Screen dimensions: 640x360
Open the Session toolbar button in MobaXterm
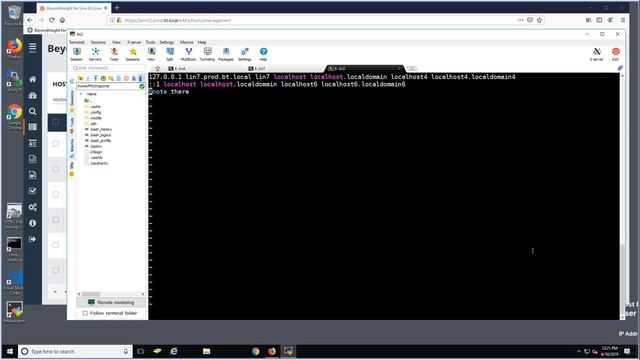point(76,53)
